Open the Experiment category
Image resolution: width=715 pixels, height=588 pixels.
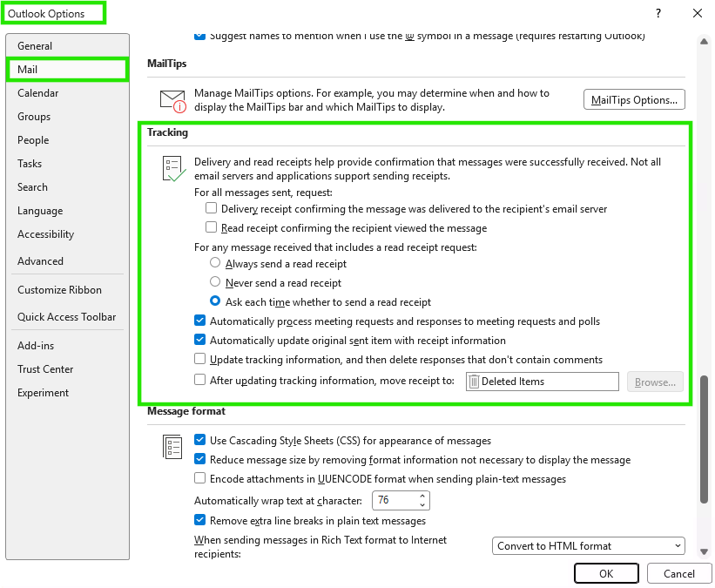67,393
